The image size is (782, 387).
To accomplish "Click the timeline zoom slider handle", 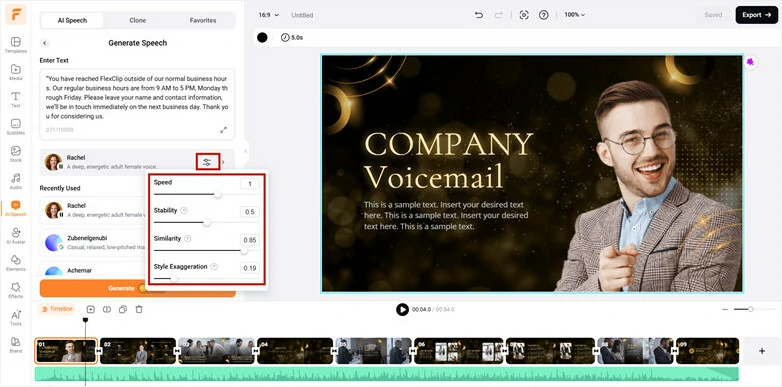I will tap(750, 309).
